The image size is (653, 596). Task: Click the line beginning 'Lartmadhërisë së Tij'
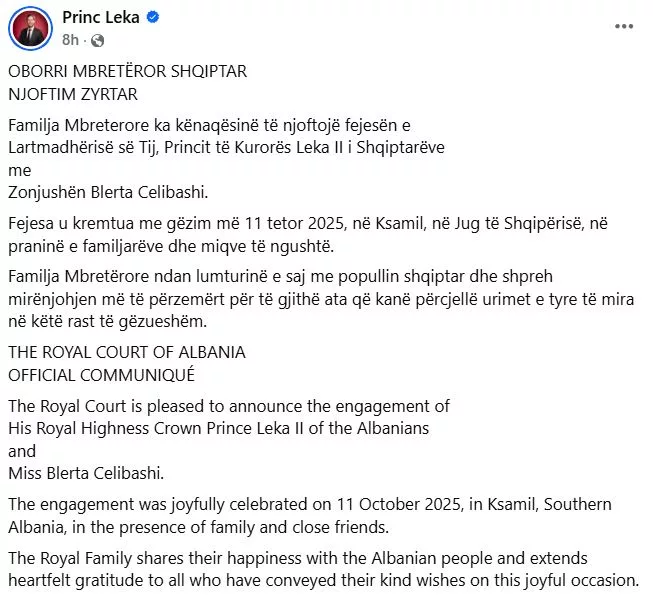click(226, 147)
